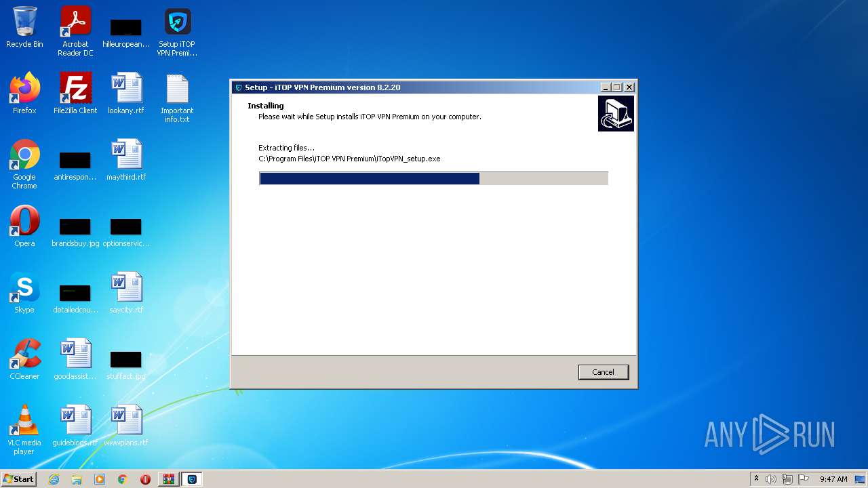Image resolution: width=868 pixels, height=488 pixels.
Task: Open network status tray icon
Action: pyautogui.click(x=787, y=479)
